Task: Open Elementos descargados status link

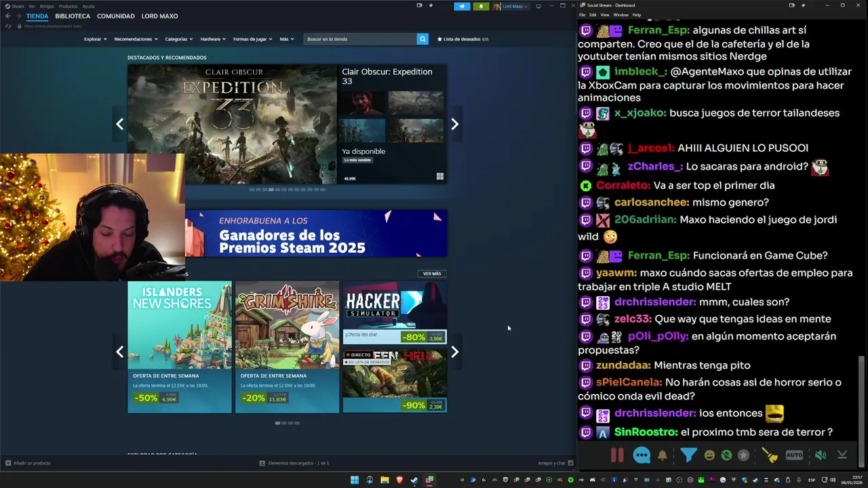Action: point(294,463)
